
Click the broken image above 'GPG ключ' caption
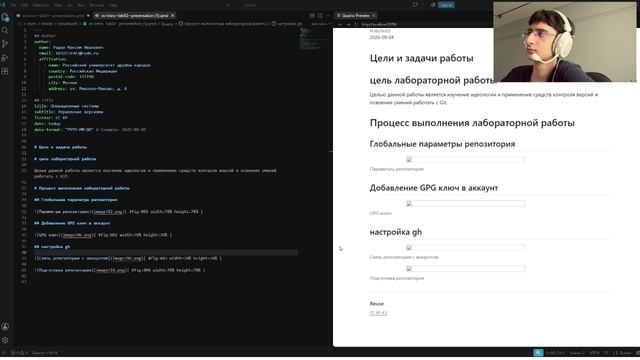466,204
